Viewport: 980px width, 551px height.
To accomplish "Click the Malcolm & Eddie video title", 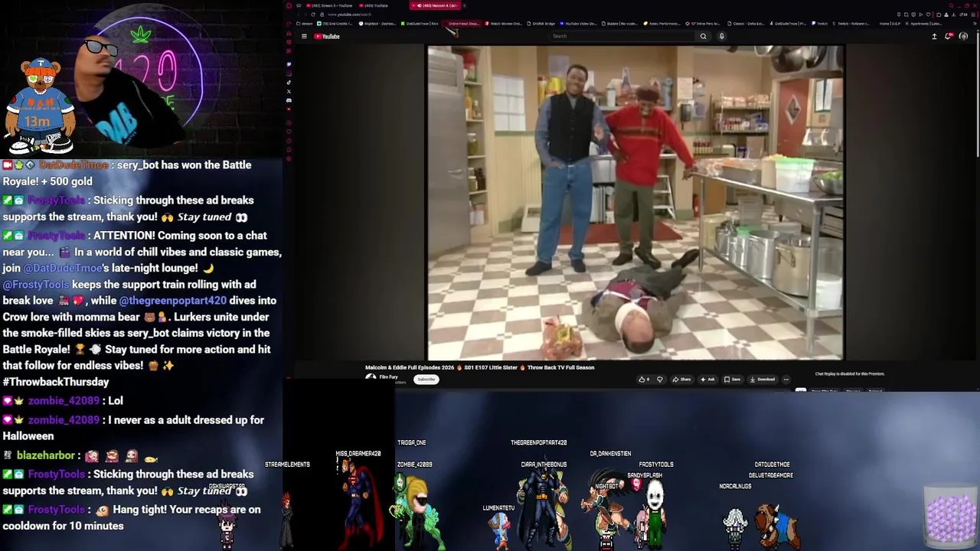I will [x=479, y=367].
